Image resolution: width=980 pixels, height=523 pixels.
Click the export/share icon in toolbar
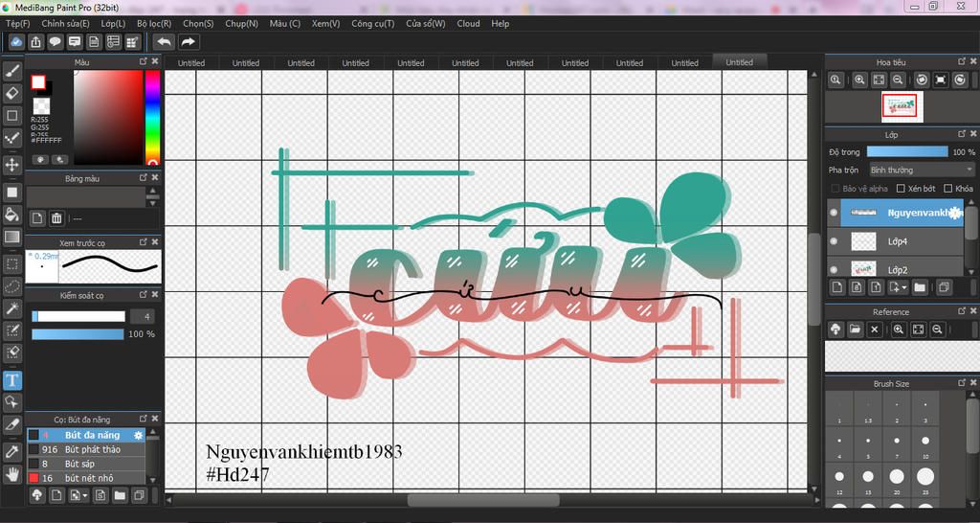[x=36, y=42]
